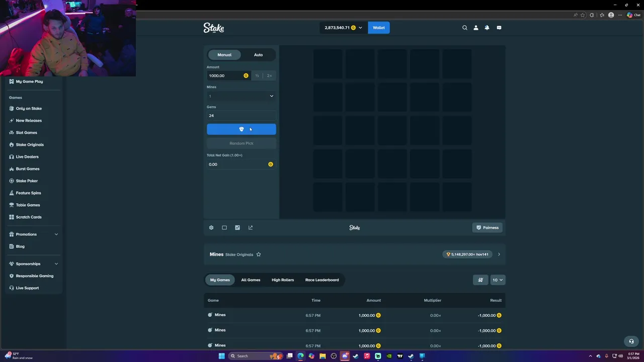
Task: Expand the top win arrow next to hov141
Action: pos(499,254)
